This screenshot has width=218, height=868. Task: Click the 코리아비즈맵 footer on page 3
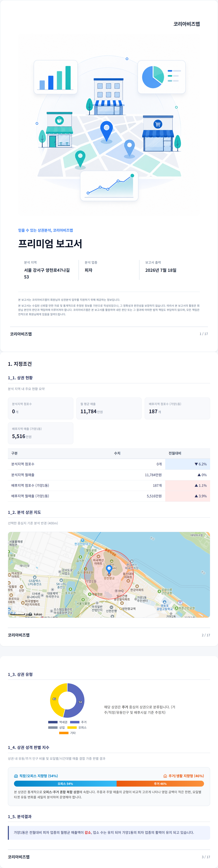tap(19, 857)
